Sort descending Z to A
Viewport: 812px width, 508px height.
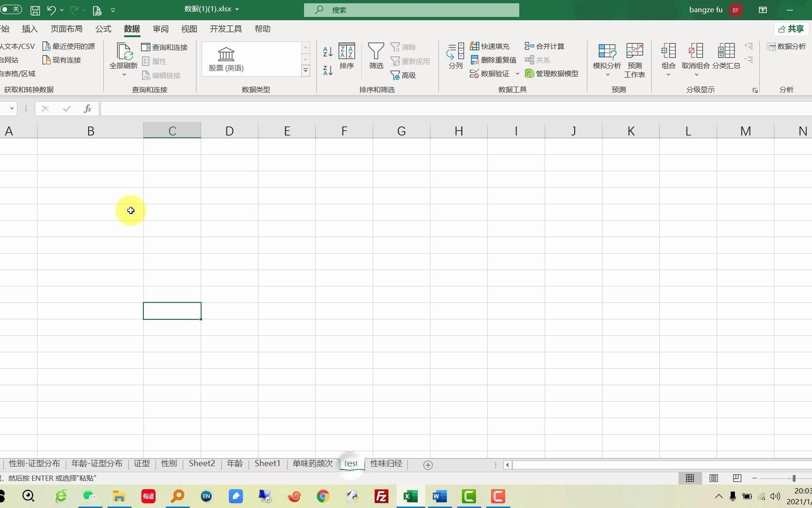[328, 71]
